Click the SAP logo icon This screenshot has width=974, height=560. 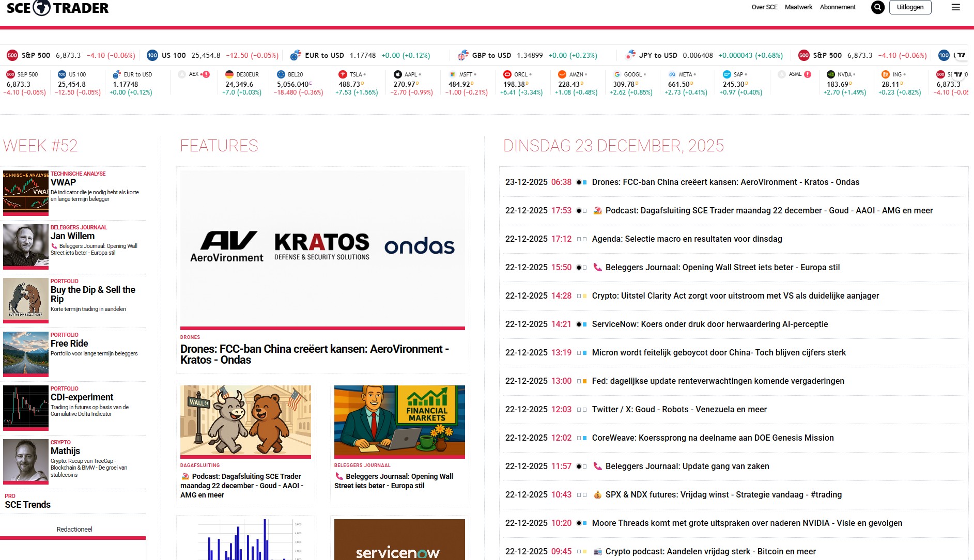point(727,74)
